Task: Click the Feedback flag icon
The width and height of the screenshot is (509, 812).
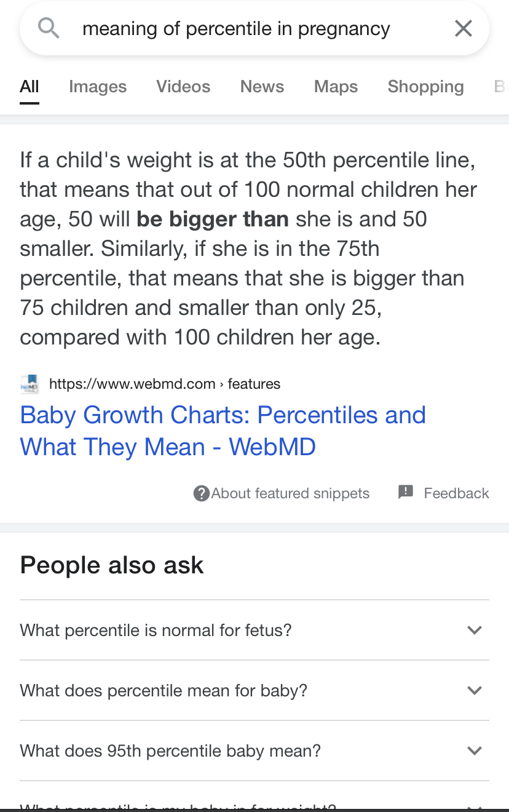Action: (x=406, y=492)
